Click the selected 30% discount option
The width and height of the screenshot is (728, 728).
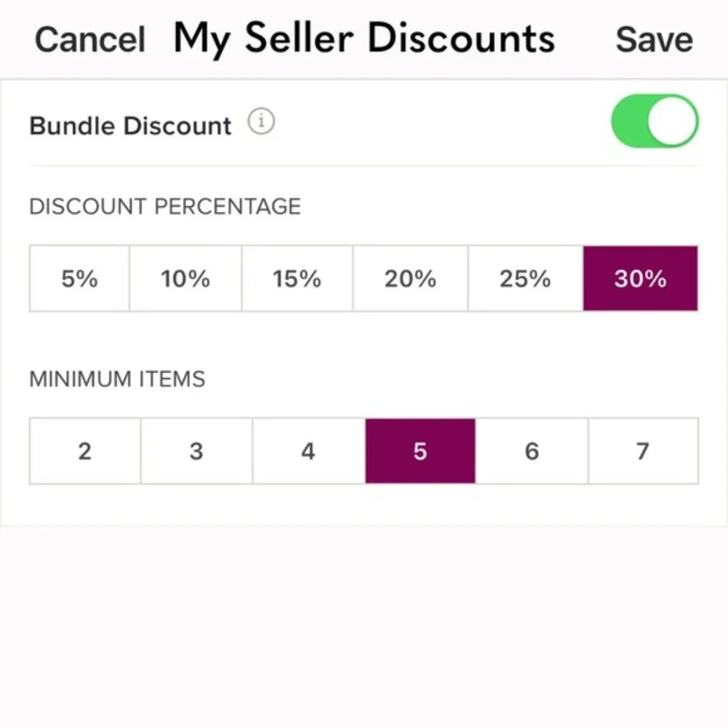(x=640, y=279)
